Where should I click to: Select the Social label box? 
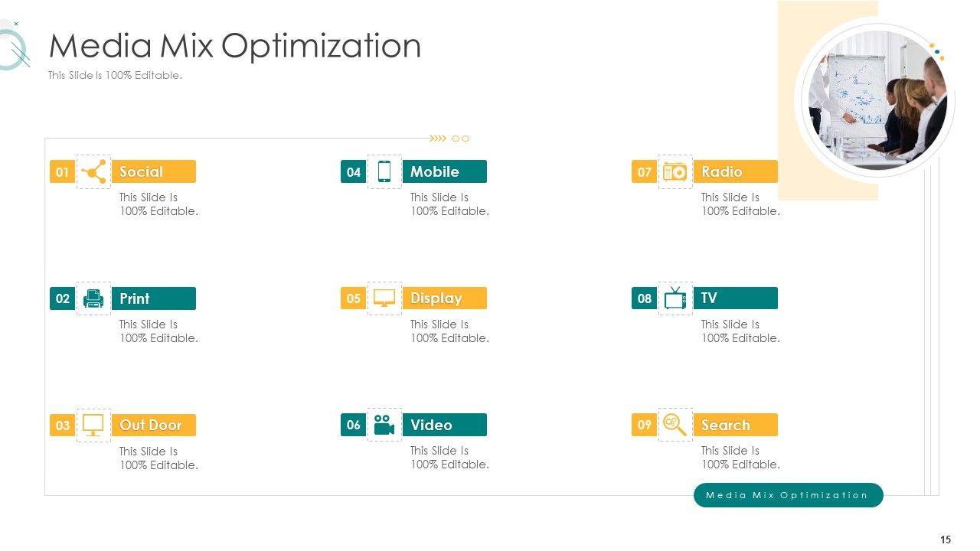(154, 171)
